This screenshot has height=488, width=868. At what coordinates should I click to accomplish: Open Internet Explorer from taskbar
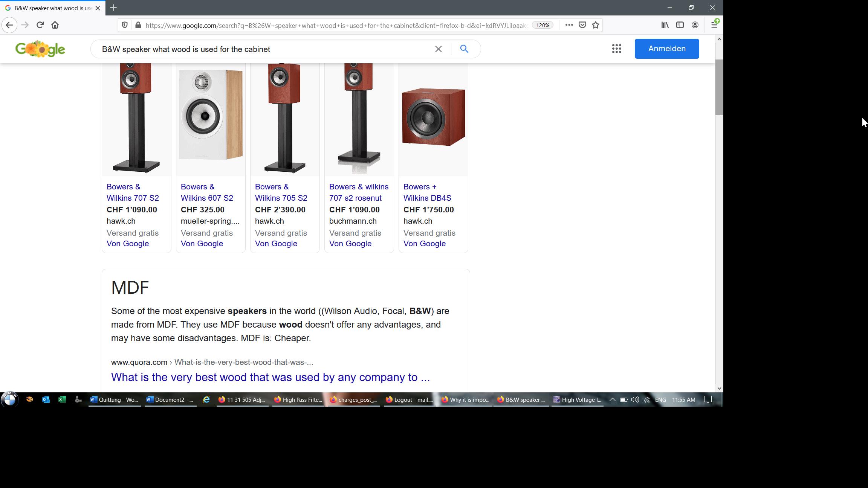point(206,400)
